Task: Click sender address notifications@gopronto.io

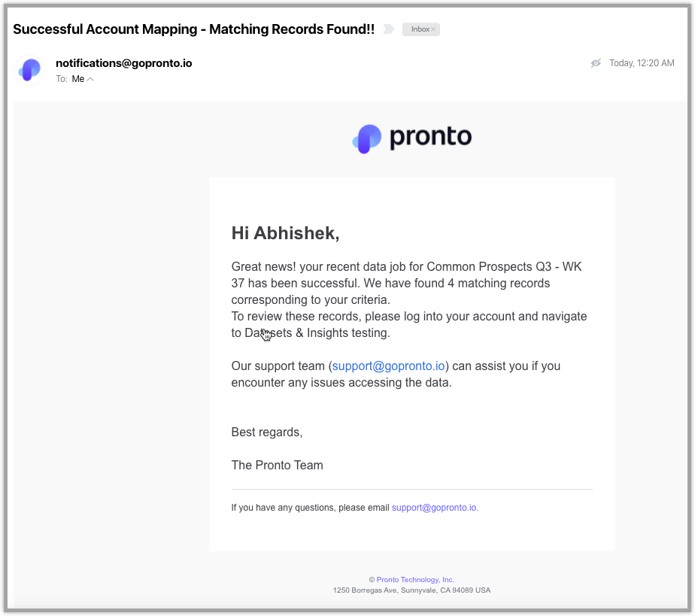Action: coord(123,63)
